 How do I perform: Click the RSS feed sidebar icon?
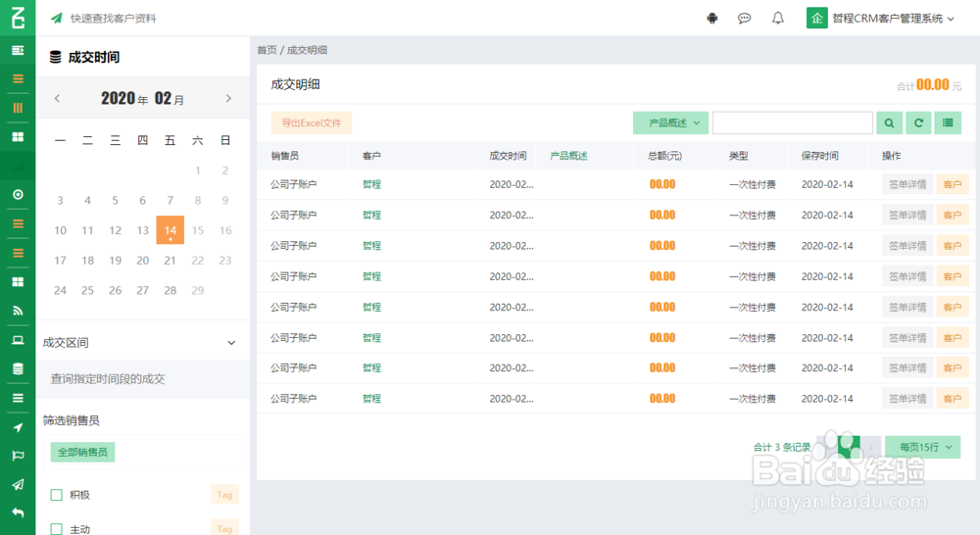18,311
